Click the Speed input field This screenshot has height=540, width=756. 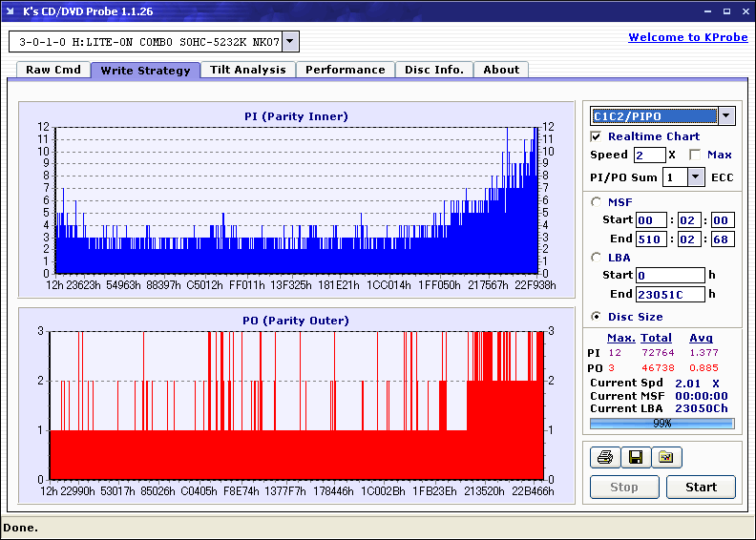649,155
